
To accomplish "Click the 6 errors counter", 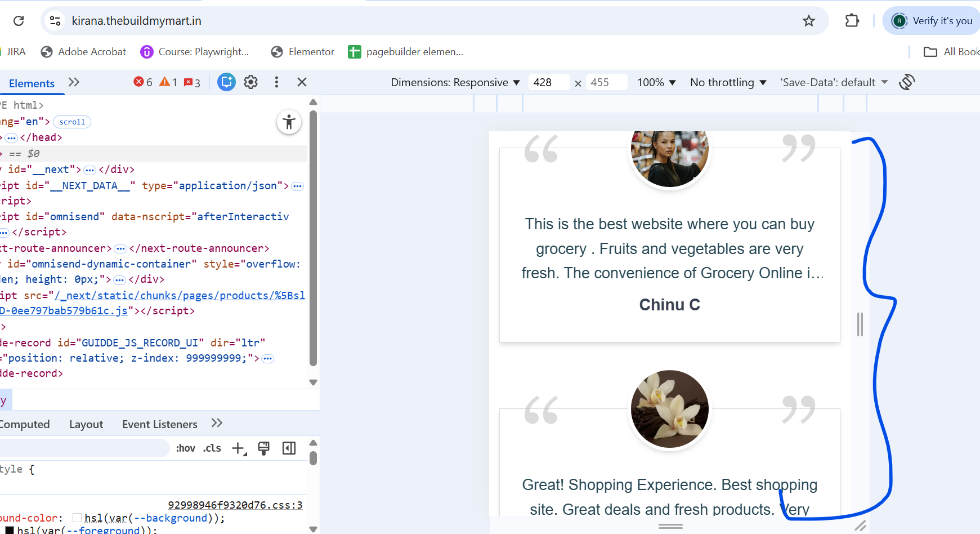I will (x=143, y=82).
